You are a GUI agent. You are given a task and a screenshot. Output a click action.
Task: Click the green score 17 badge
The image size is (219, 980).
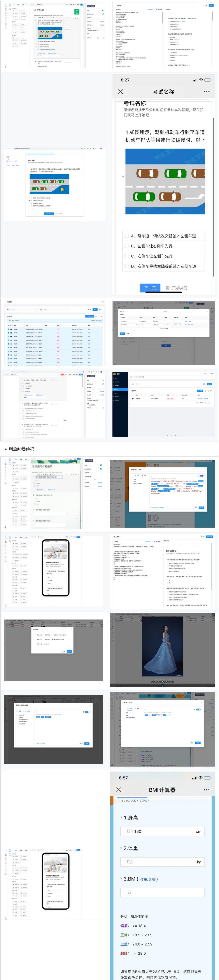(77, 12)
